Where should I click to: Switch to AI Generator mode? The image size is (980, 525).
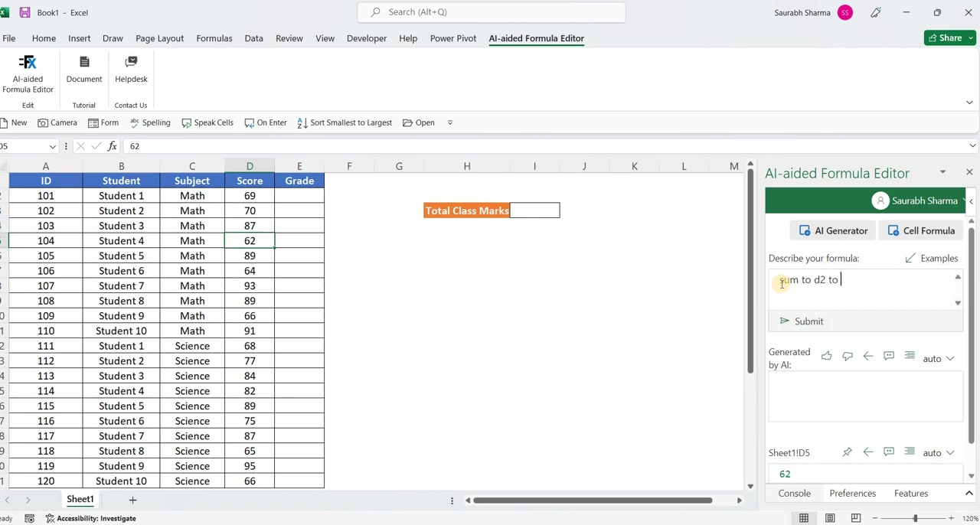click(833, 230)
